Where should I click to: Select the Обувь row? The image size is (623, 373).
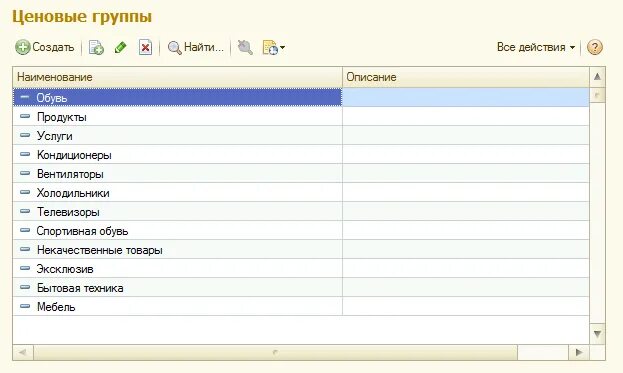301,97
